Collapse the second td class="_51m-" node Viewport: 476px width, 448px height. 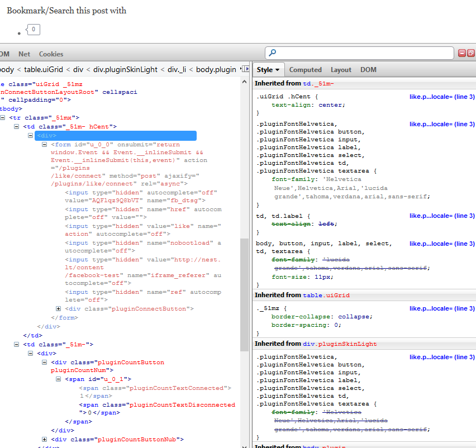coord(16,345)
